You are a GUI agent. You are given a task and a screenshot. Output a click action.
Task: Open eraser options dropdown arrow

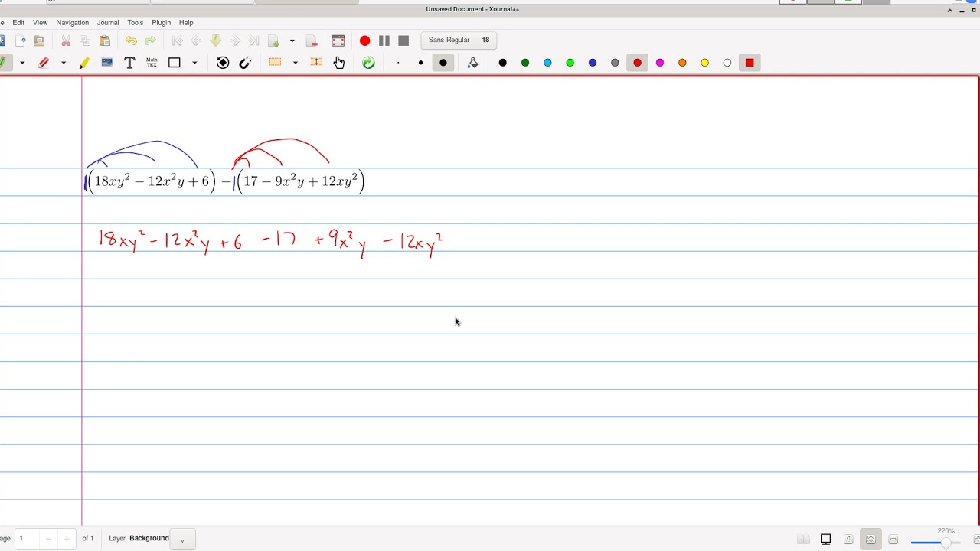point(64,63)
